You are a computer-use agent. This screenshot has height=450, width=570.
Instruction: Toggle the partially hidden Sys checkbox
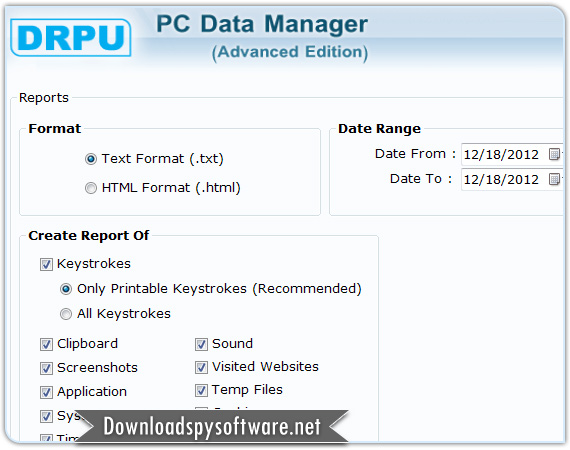point(46,416)
